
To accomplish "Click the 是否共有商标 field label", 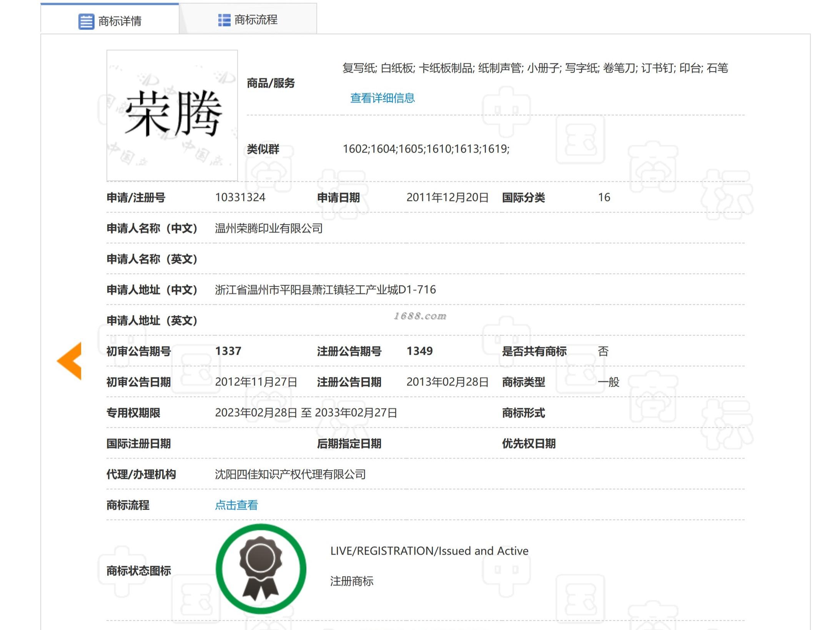I will 534,351.
